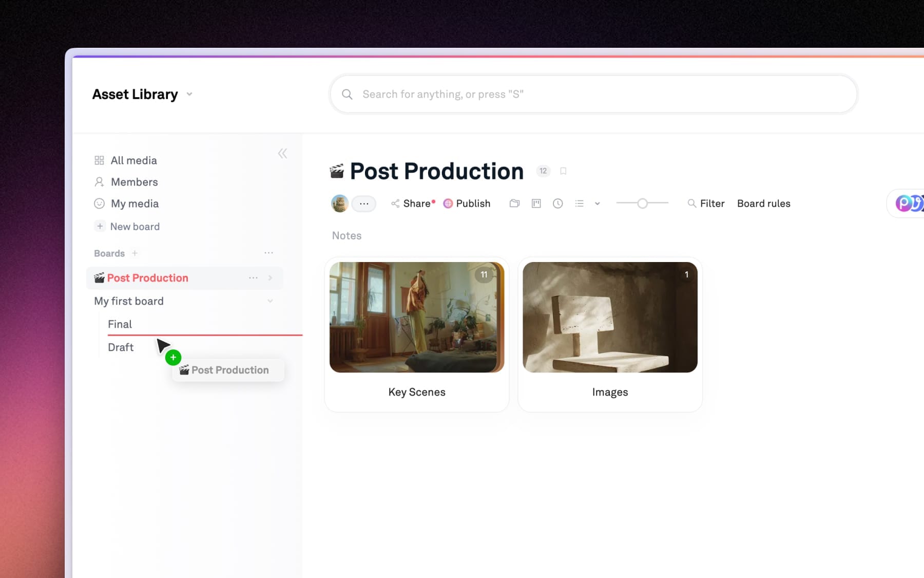Viewport: 924px width, 578px height.
Task: Open the Key Scenes folder thumbnail
Action: coord(416,318)
